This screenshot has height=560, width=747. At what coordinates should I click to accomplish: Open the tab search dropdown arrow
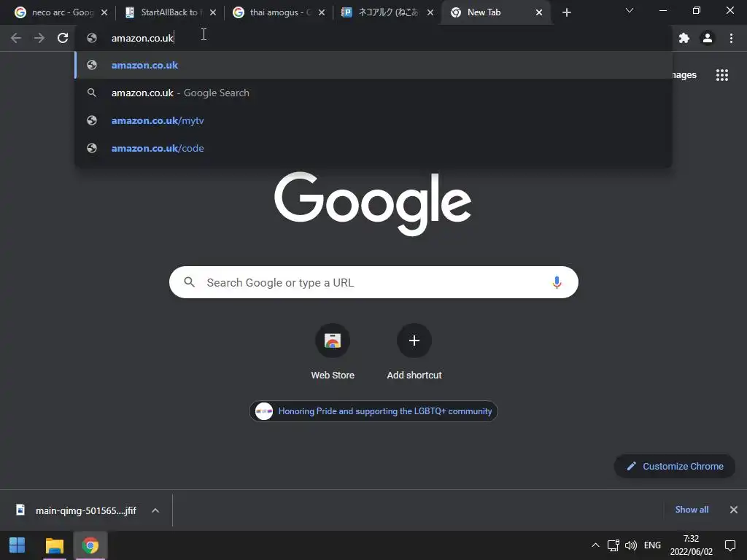[630, 10]
